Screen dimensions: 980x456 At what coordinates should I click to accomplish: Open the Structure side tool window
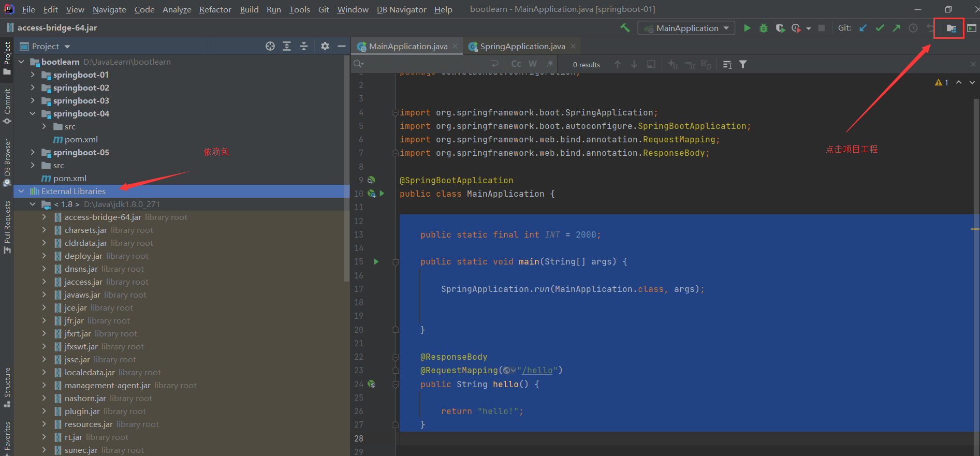[x=7, y=387]
